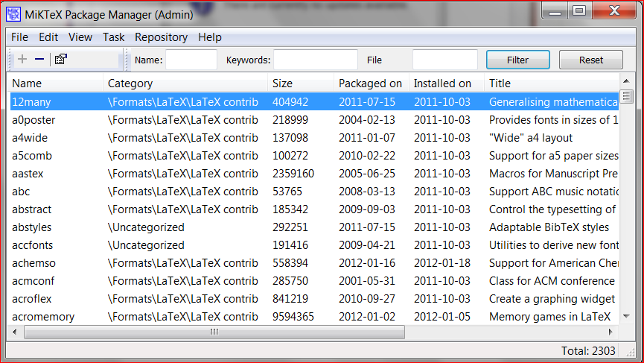The image size is (644, 363).
Task: Open the Help menu
Action: coord(210,37)
